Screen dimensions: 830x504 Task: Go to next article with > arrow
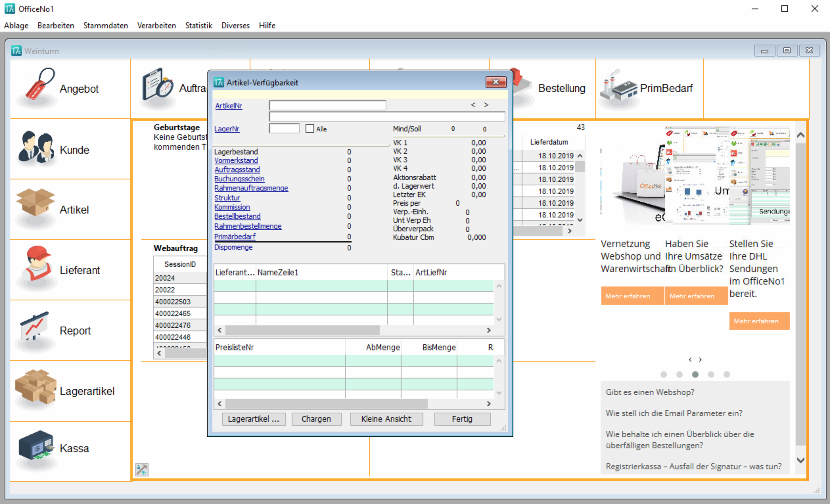pos(486,105)
